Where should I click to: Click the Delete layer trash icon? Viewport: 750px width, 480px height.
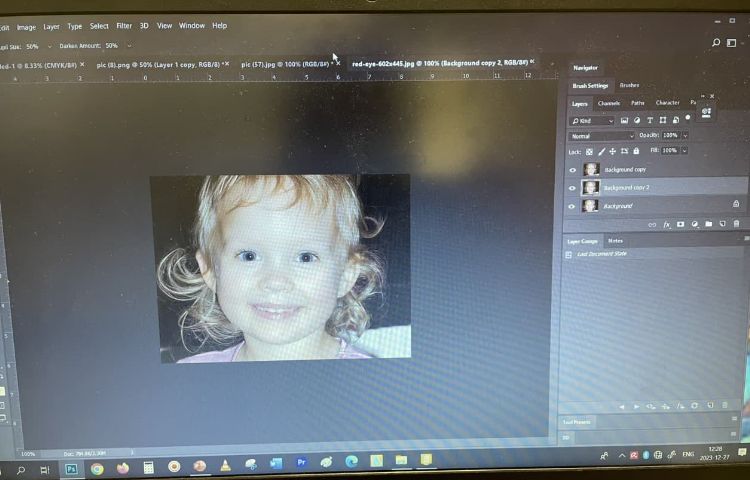(737, 224)
